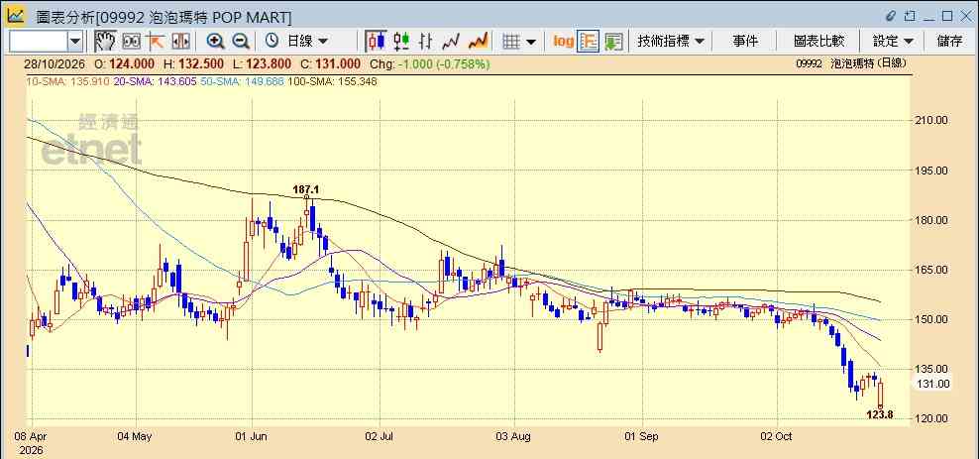This screenshot has height=459, width=980.
Task: Switch to OHLC bar chart type
Action: [426, 42]
